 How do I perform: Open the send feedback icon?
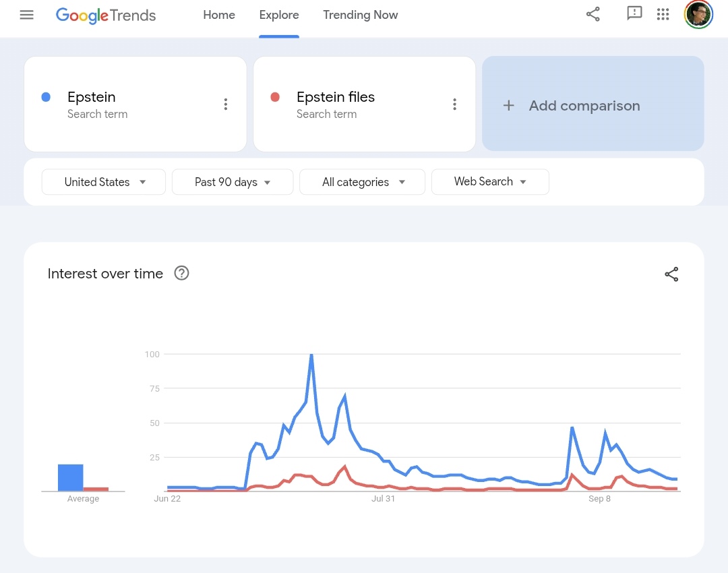pos(634,13)
